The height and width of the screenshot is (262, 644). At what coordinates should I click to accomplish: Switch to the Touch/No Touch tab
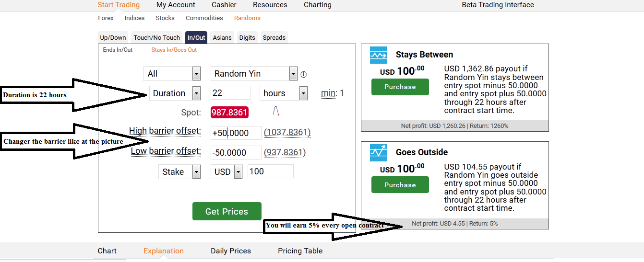click(x=157, y=37)
